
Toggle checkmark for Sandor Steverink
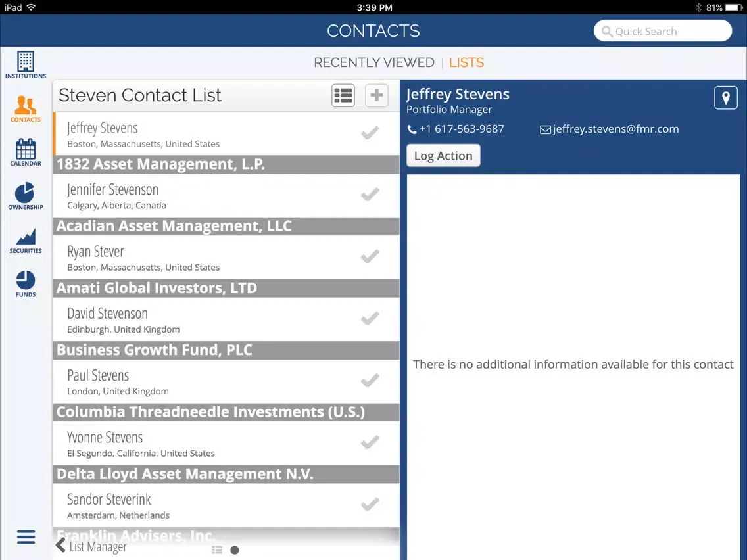pos(370,504)
